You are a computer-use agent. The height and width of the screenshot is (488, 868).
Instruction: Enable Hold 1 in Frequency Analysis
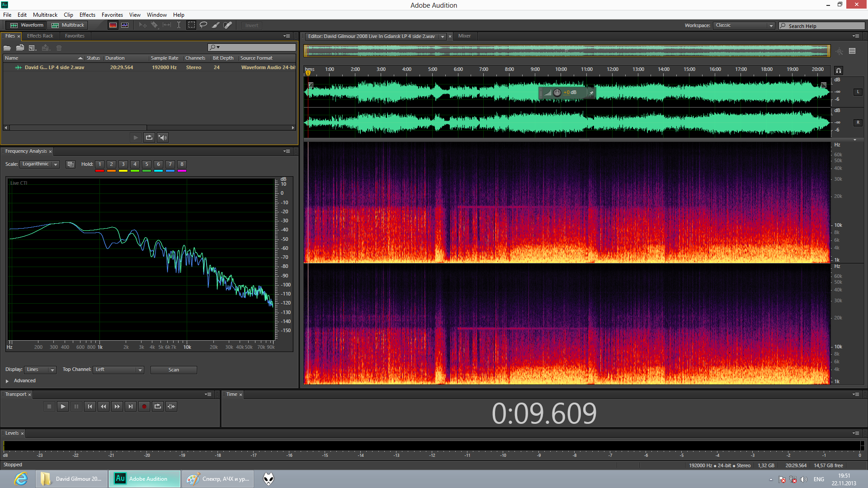[99, 164]
